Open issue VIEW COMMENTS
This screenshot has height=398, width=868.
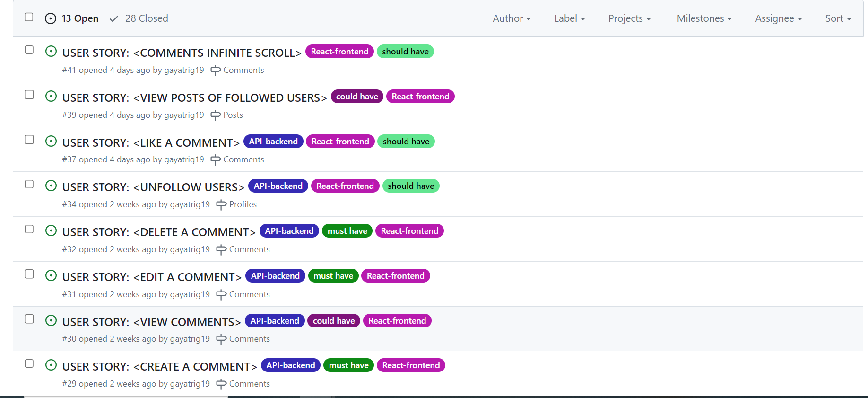coord(152,322)
